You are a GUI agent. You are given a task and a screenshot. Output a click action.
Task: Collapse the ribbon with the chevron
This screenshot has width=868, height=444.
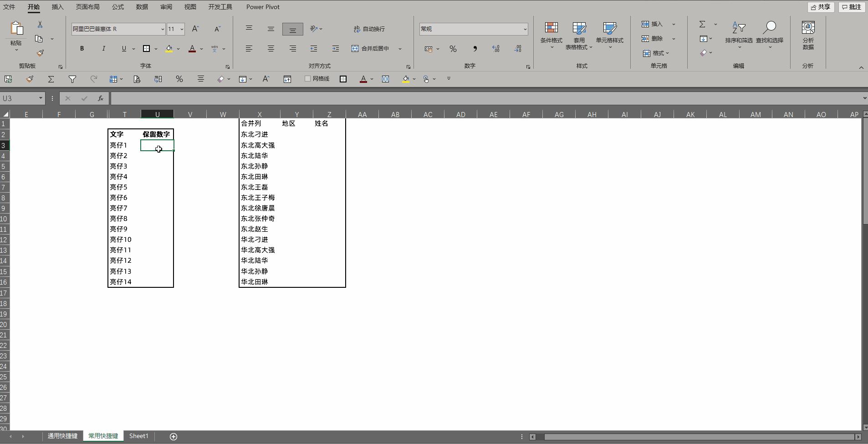tap(861, 67)
